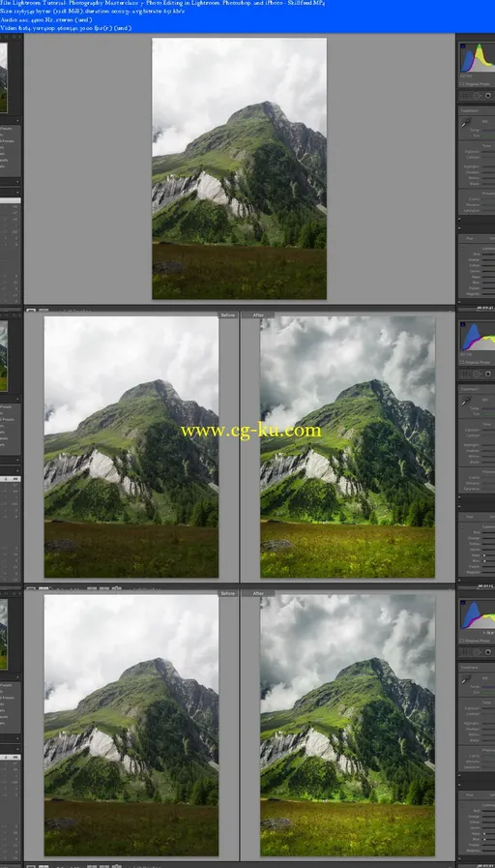Click the main mountain photo in top frame
The image size is (495, 868).
(239, 168)
